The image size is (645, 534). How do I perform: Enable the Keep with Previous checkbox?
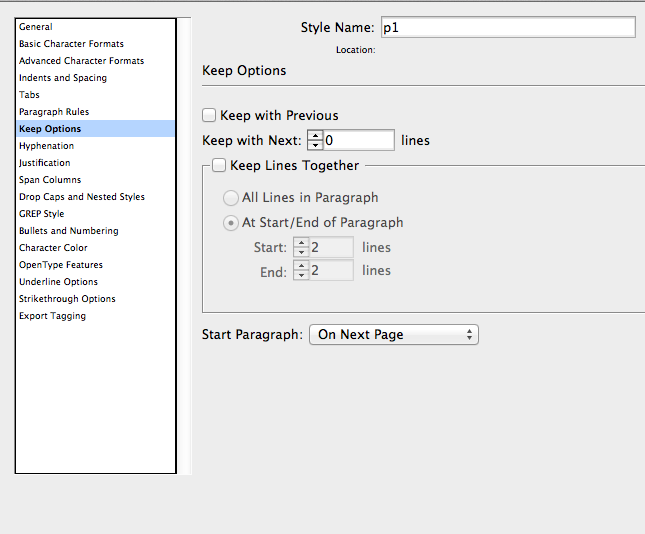pyautogui.click(x=210, y=116)
